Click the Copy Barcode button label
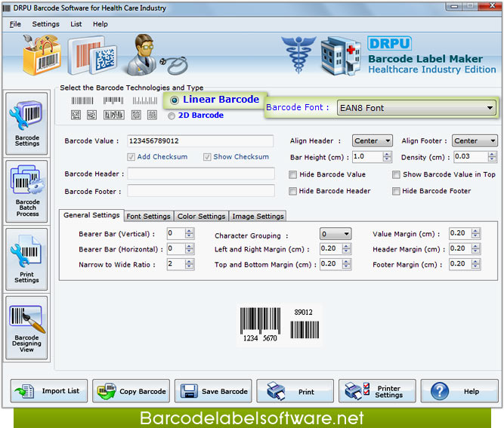The image size is (504, 428). (x=143, y=392)
